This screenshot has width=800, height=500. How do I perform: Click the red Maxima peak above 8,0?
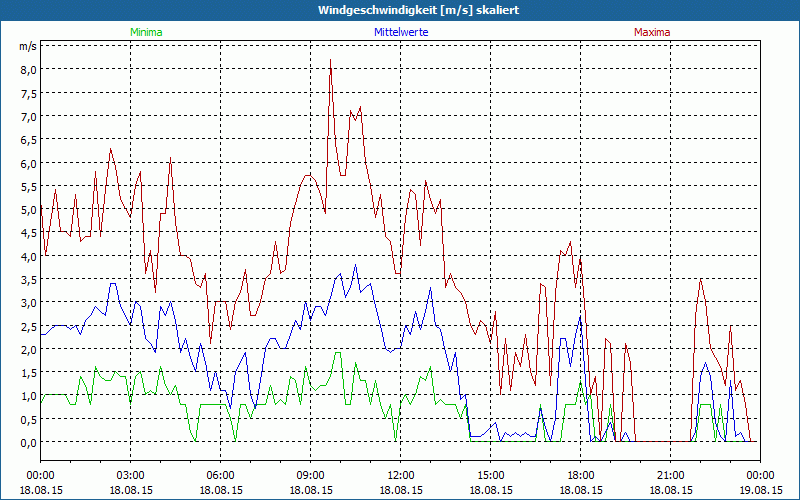point(331,60)
